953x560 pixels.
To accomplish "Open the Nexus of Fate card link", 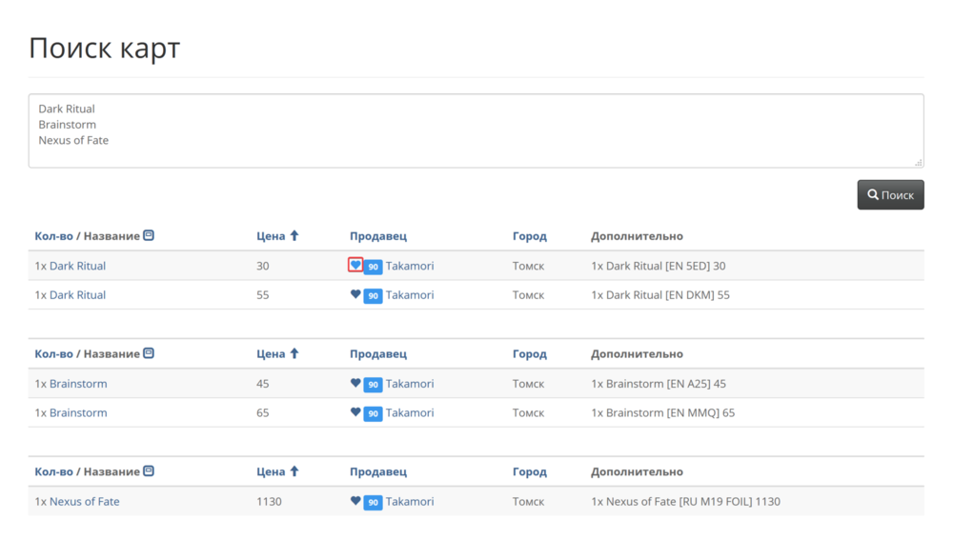I will pyautogui.click(x=84, y=502).
